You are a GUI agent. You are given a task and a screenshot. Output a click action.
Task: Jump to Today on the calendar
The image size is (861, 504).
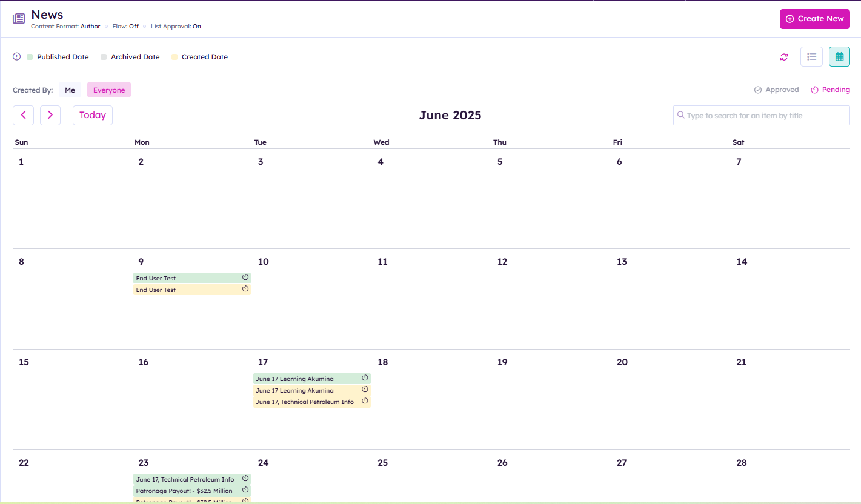93,115
